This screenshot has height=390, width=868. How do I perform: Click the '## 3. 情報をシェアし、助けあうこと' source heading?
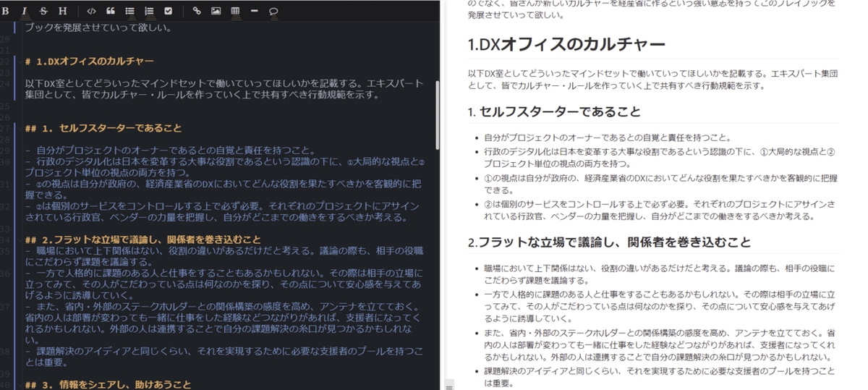(108, 384)
